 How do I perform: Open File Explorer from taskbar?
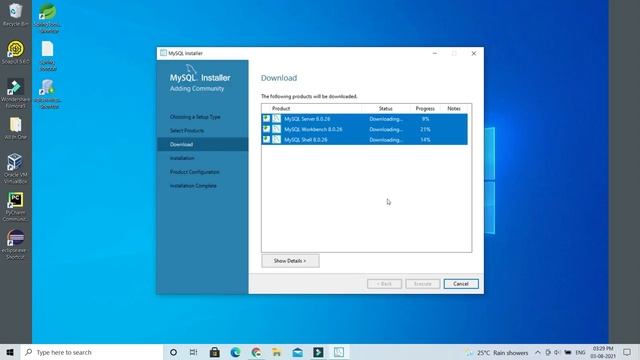(x=277, y=352)
